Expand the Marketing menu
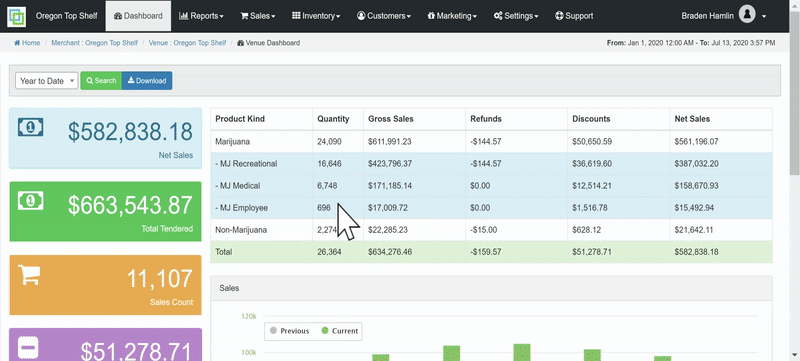This screenshot has height=361, width=800. pyautogui.click(x=452, y=16)
